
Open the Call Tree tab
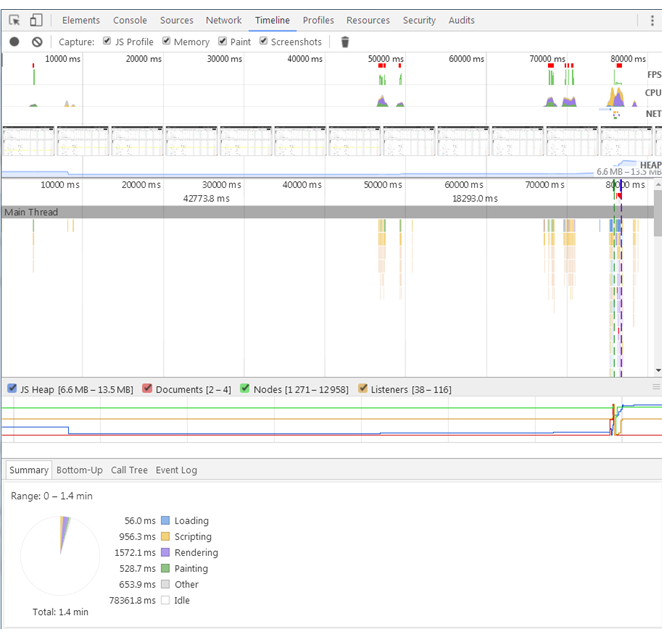point(129,470)
